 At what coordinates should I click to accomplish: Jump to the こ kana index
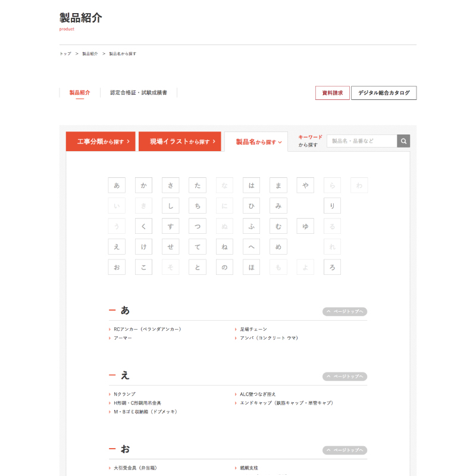point(143,267)
